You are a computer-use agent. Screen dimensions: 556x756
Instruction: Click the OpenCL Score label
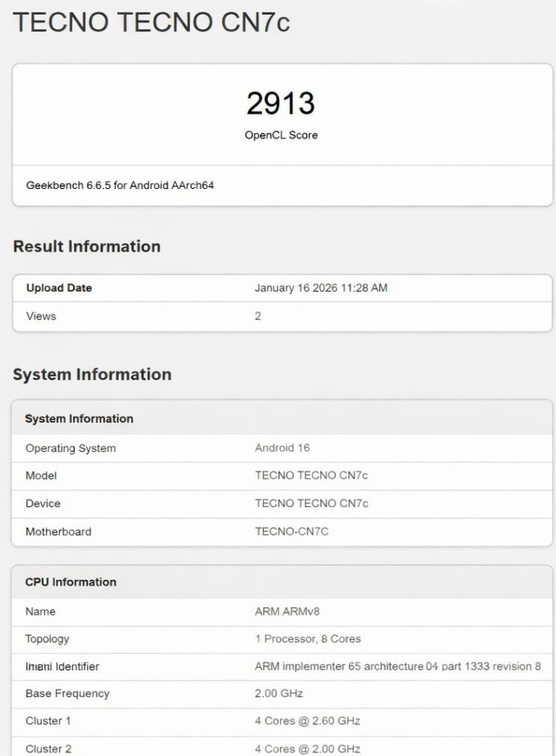[x=281, y=135]
